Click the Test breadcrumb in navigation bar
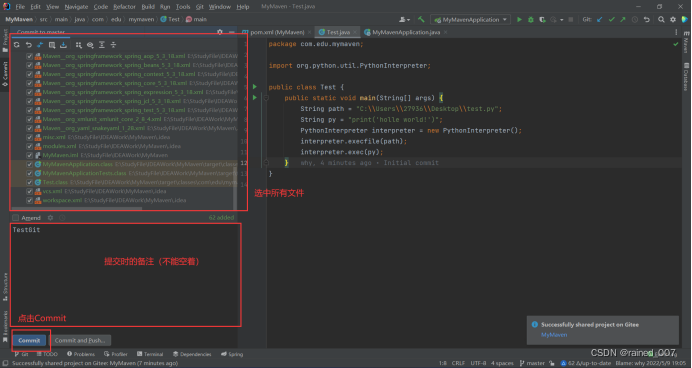 tap(170, 19)
